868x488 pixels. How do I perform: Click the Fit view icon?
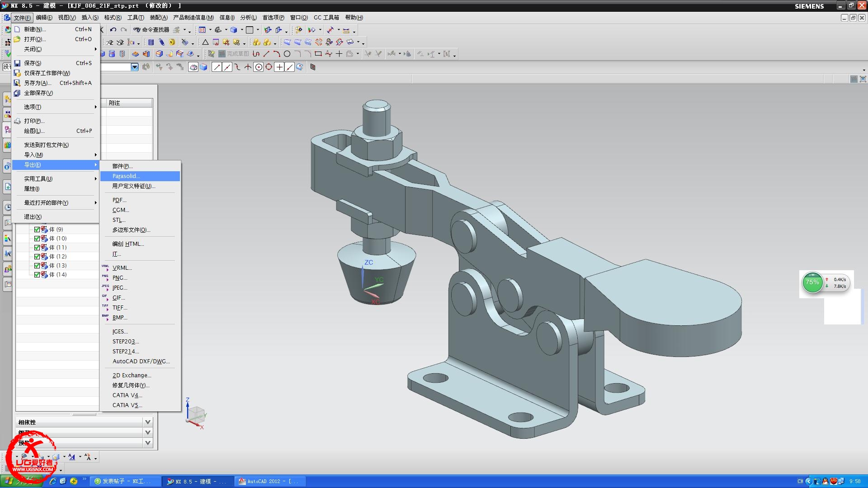coord(202,30)
